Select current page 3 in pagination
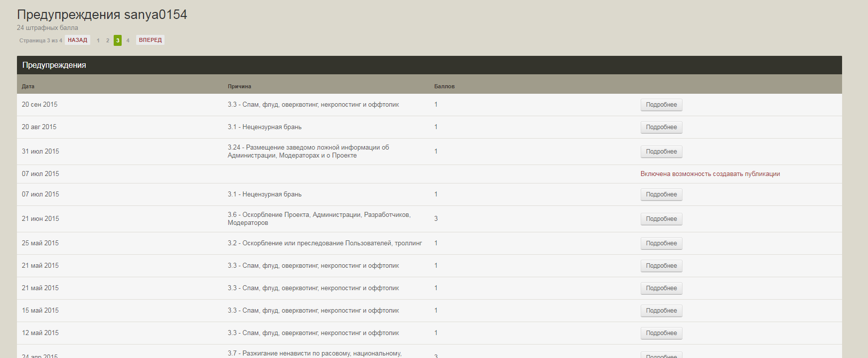 click(x=118, y=40)
